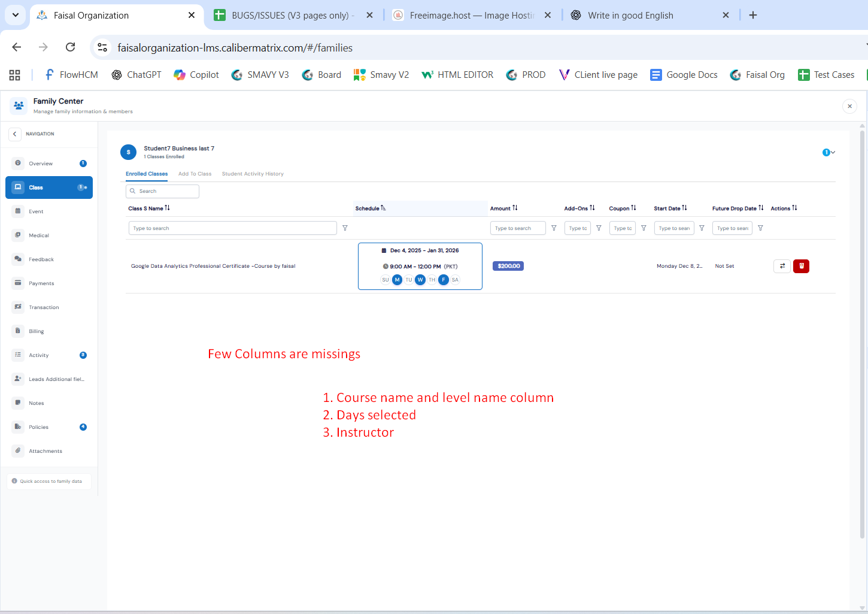Open the Future Drop Date filter menu
868x614 pixels.
pos(760,228)
